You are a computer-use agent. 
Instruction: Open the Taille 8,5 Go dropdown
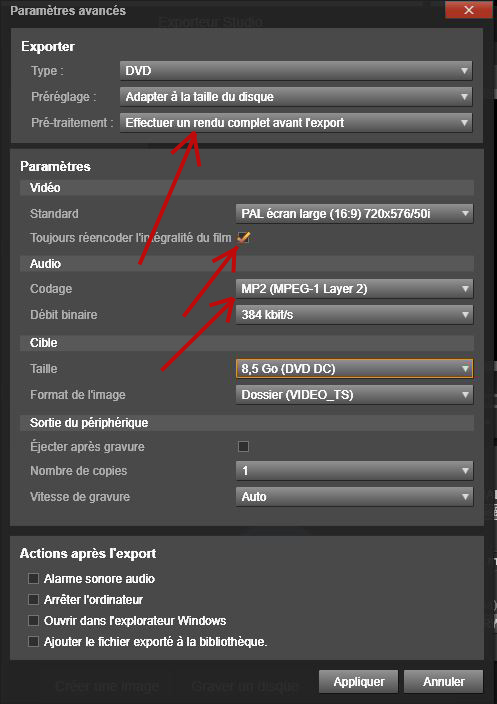tap(354, 369)
